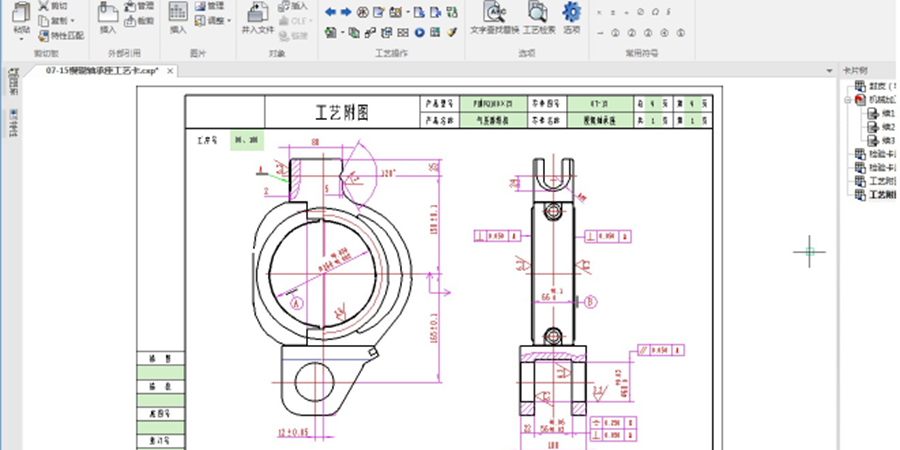The image size is (900, 450).
Task: Open the dropdown arrow in 工艺操作 bottom row
Action: pos(343,33)
